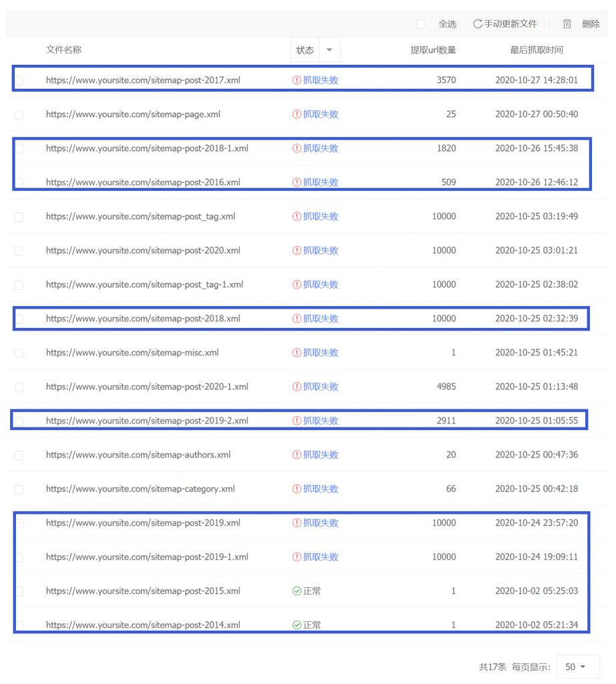Open the 状态 filter dropdown arrow

(x=329, y=50)
